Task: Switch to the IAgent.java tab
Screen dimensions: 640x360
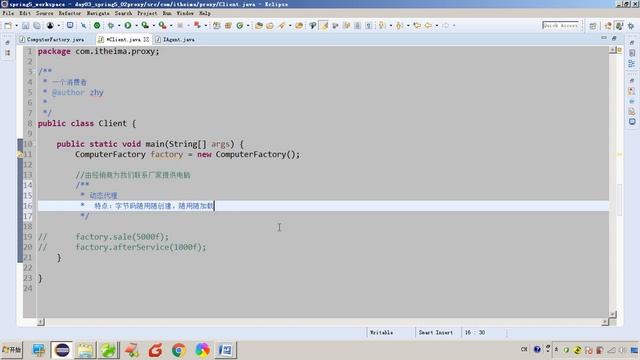Action: point(175,40)
